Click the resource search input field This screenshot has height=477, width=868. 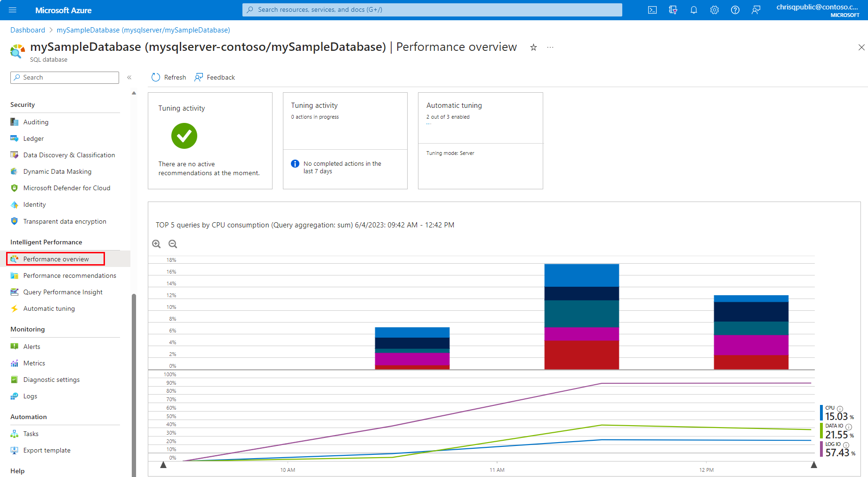(432, 9)
